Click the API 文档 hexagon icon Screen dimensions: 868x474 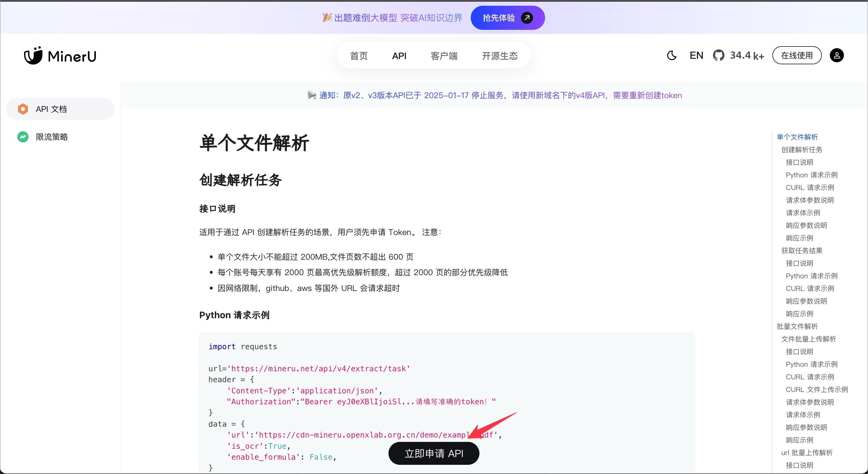click(23, 109)
